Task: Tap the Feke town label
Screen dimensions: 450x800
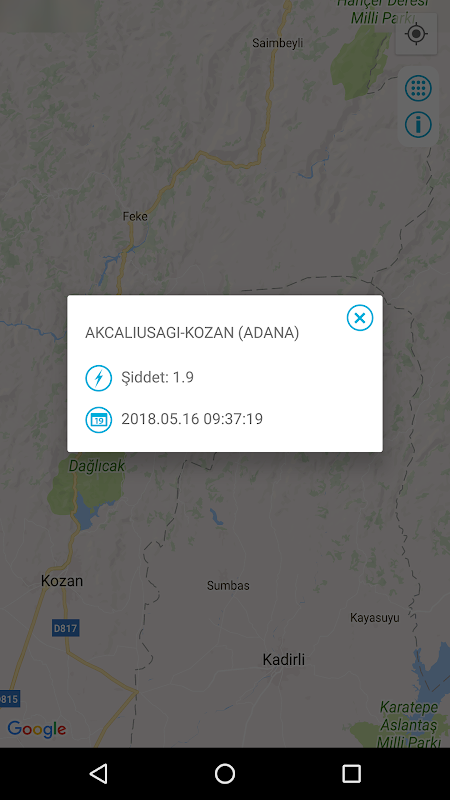Action: coord(135,216)
